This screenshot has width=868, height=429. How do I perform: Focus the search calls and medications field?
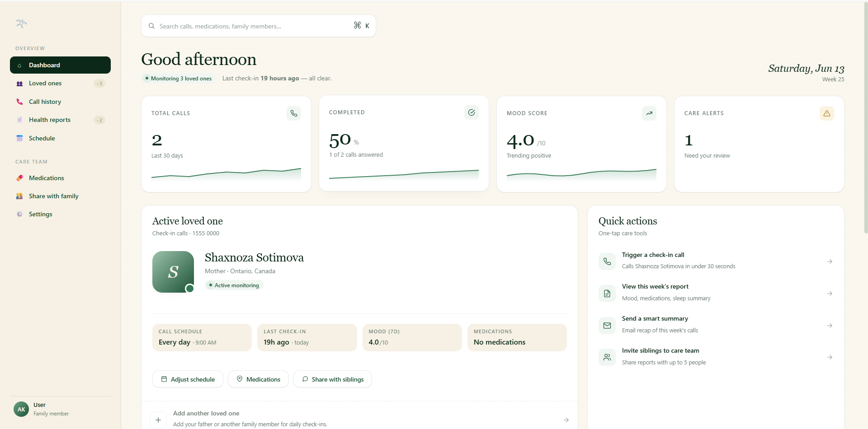coord(259,26)
